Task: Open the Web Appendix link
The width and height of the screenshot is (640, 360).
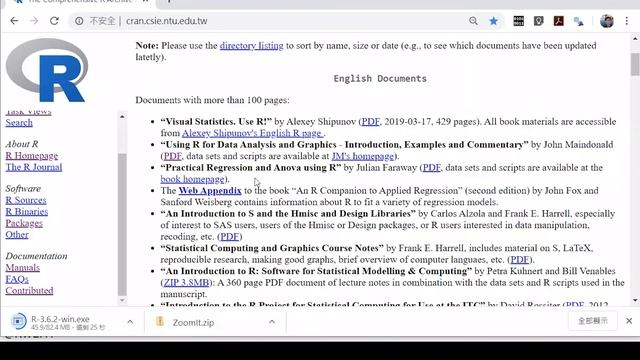Action: [210, 191]
